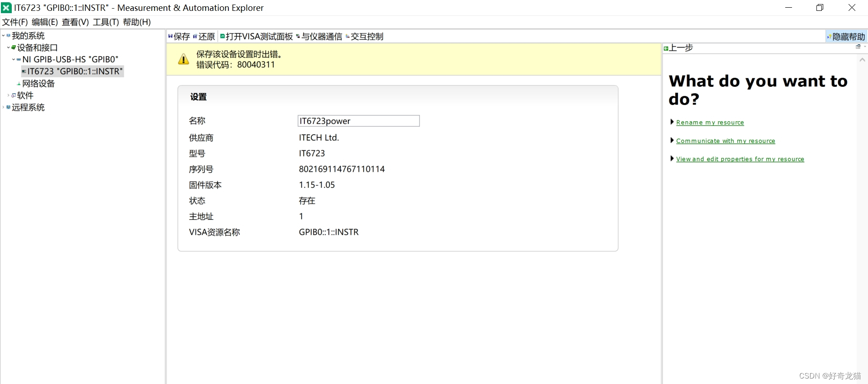Click the error code 80040311 text
Image resolution: width=868 pixels, height=384 pixels.
pyautogui.click(x=256, y=65)
